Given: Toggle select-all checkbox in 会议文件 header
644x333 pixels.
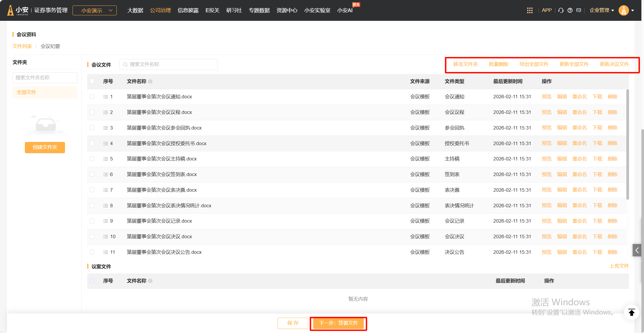Looking at the screenshot, I should pyautogui.click(x=92, y=81).
